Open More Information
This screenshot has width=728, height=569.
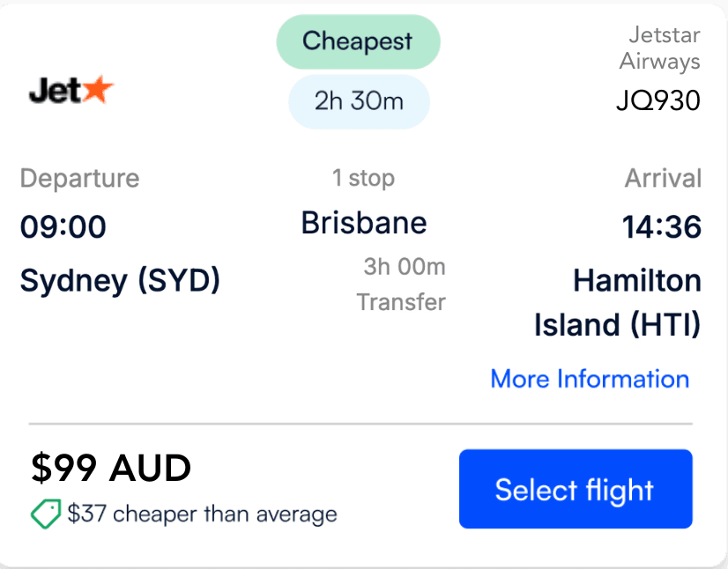(589, 379)
